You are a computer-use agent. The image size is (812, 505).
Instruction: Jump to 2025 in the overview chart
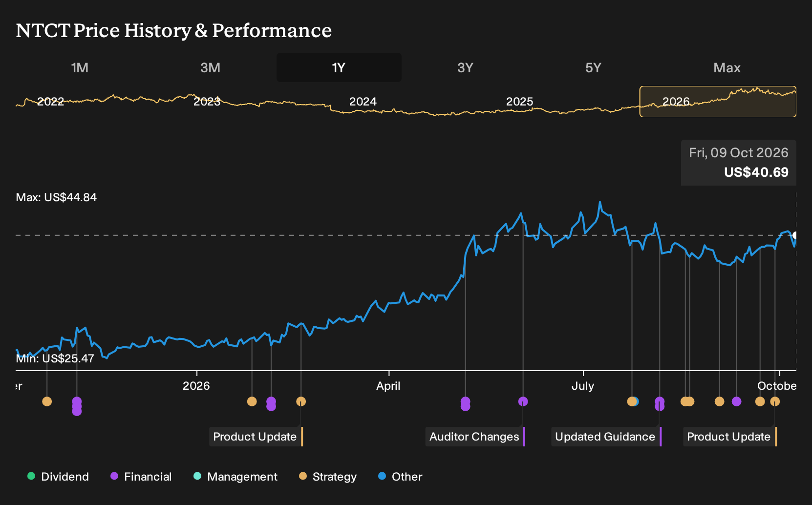tap(519, 102)
